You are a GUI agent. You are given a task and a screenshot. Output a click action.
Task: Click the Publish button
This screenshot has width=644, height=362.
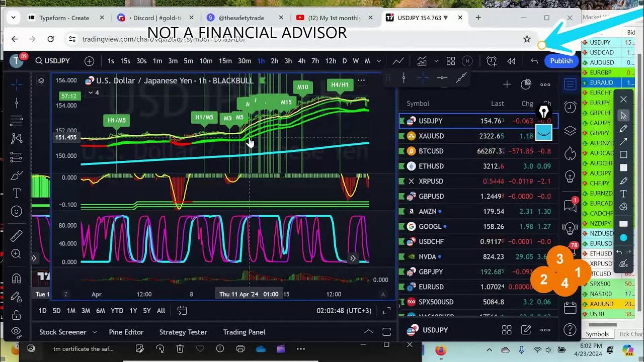(561, 61)
